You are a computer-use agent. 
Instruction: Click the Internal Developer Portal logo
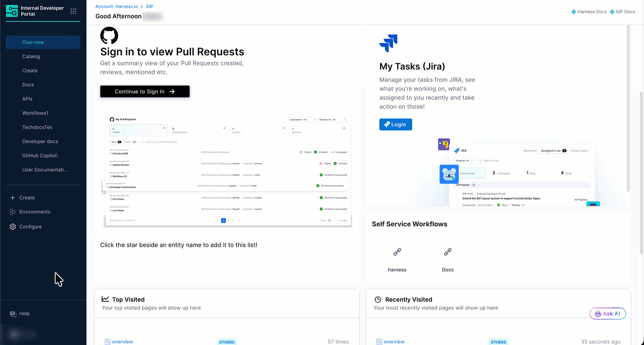12,11
